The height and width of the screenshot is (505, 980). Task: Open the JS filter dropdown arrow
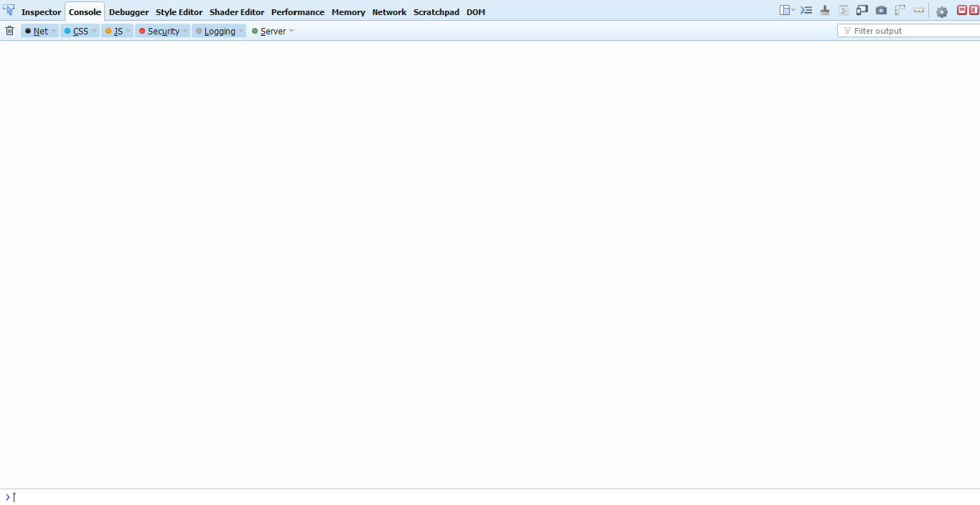(x=130, y=31)
